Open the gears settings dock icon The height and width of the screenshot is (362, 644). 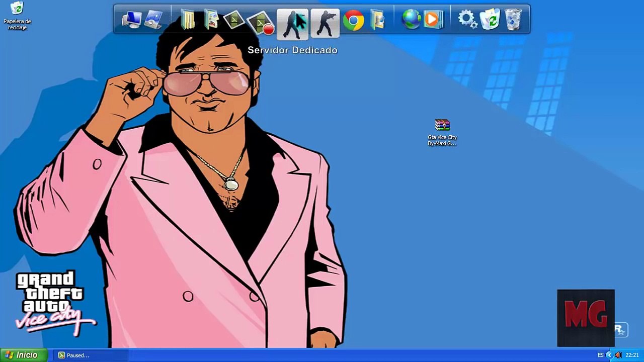point(467,20)
